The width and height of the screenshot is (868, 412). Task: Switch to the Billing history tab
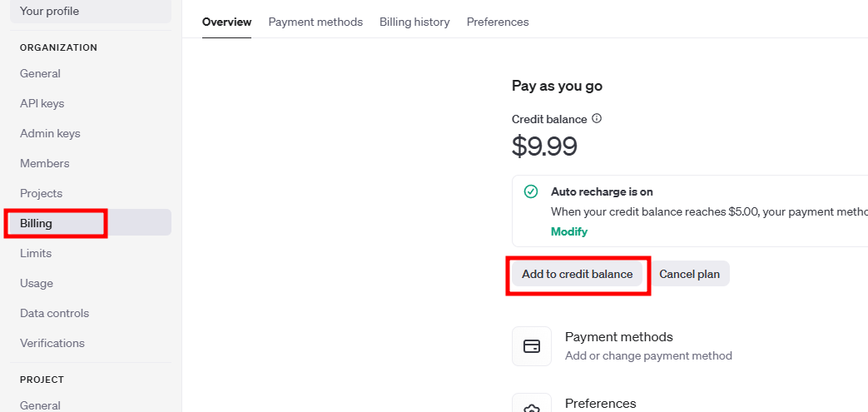click(x=414, y=22)
